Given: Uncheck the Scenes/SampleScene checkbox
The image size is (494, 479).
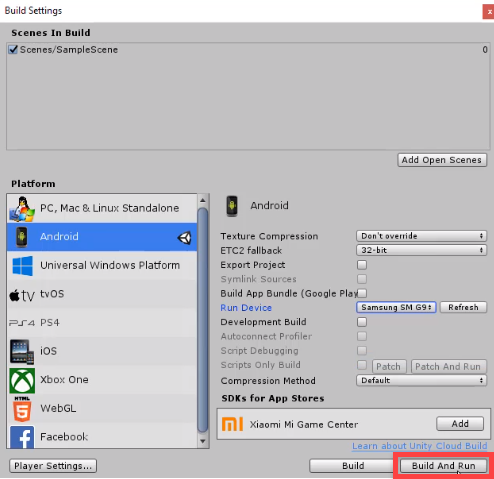Looking at the screenshot, I should [13, 50].
